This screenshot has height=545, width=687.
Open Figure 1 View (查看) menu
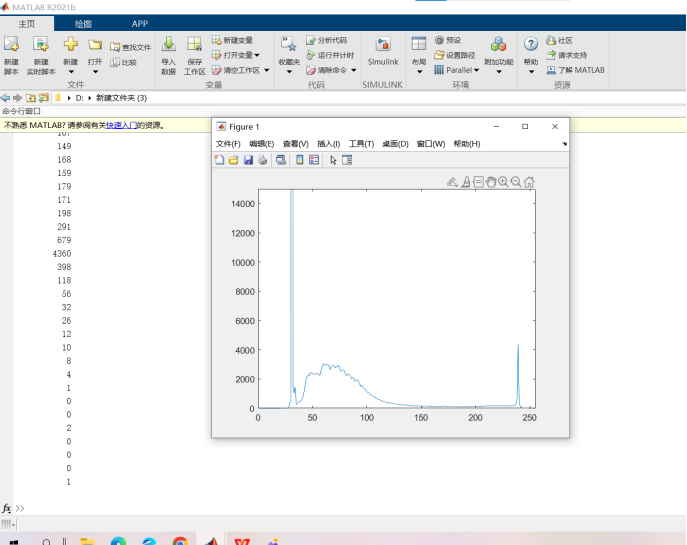(x=295, y=144)
